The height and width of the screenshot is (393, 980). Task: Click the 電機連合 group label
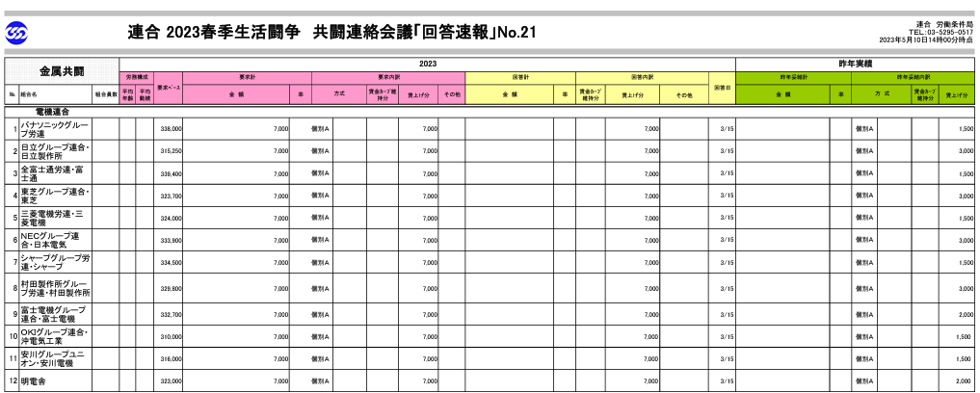tap(52, 111)
